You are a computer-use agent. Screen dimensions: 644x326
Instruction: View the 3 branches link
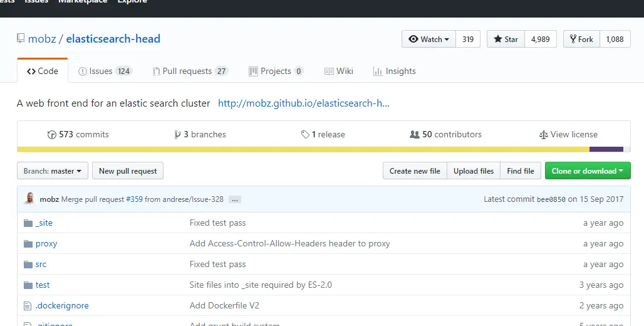(x=200, y=134)
